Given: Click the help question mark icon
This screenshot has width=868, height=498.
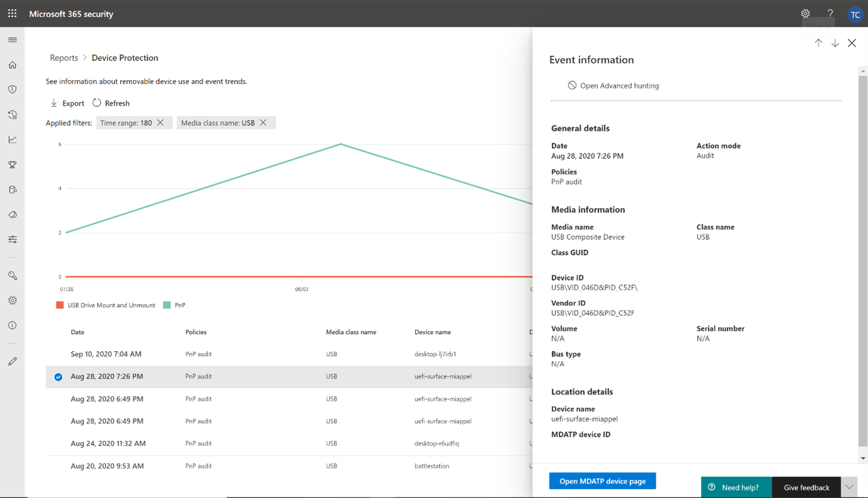Looking at the screenshot, I should [x=830, y=13].
